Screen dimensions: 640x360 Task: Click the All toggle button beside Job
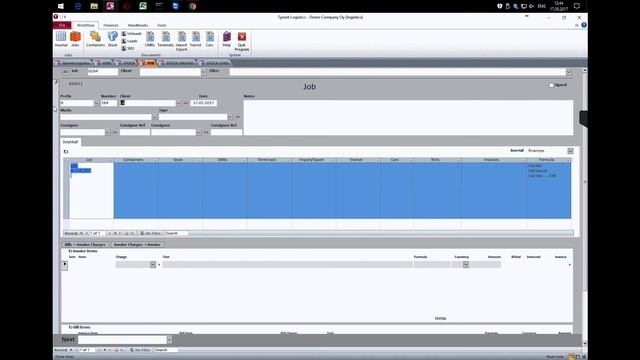click(x=65, y=72)
